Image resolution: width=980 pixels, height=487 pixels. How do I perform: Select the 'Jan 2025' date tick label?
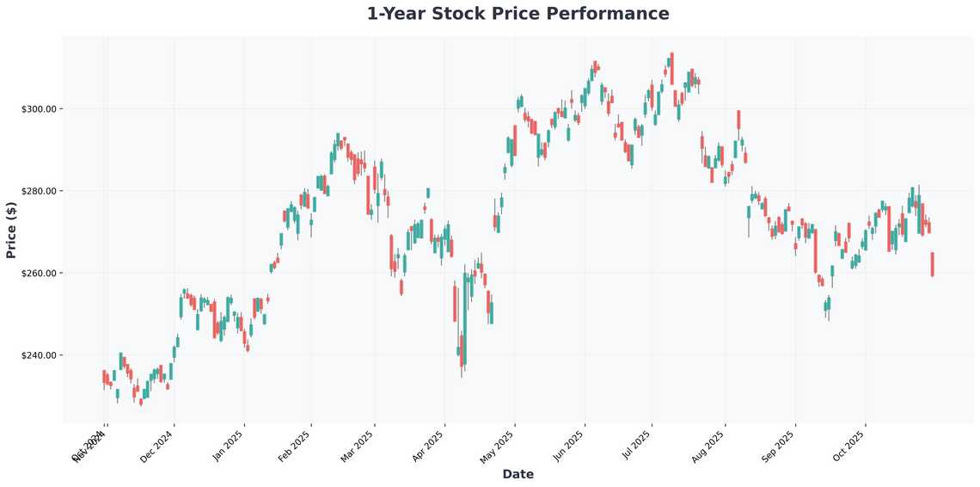(229, 446)
